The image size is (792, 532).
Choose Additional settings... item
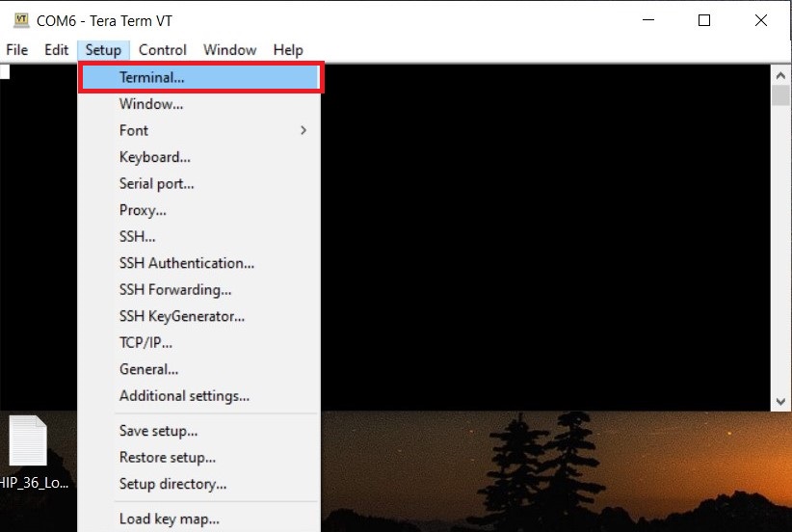pos(184,395)
